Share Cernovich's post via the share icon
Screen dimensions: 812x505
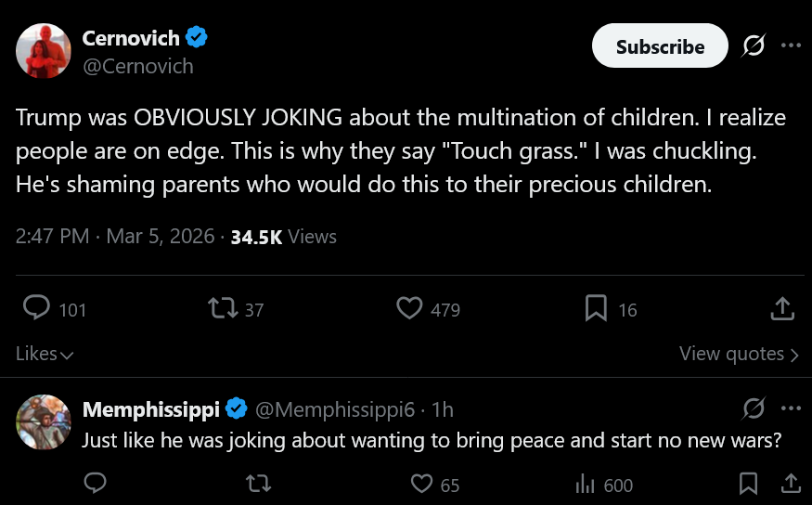point(782,308)
